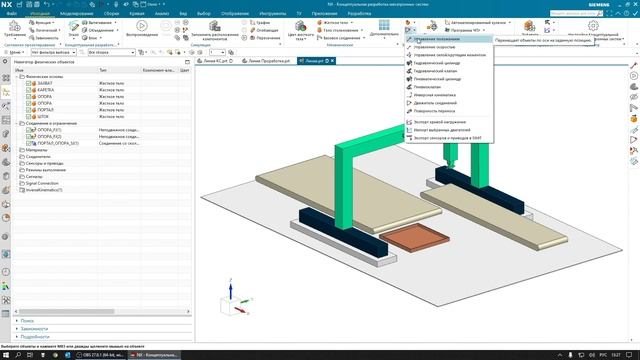Click the play icon in right sidebar
Screen dimensions: 640x360
coord(634,76)
